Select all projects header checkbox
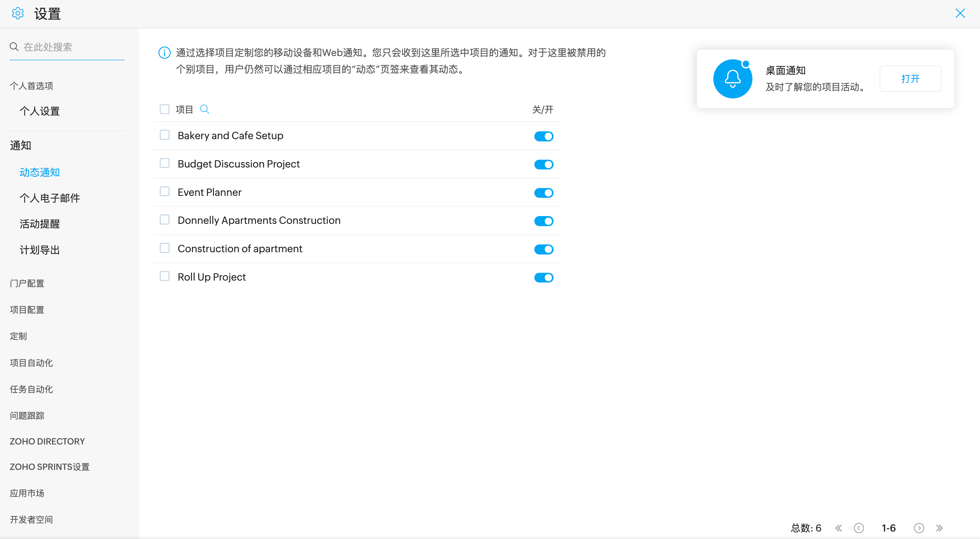980x539 pixels. click(165, 109)
